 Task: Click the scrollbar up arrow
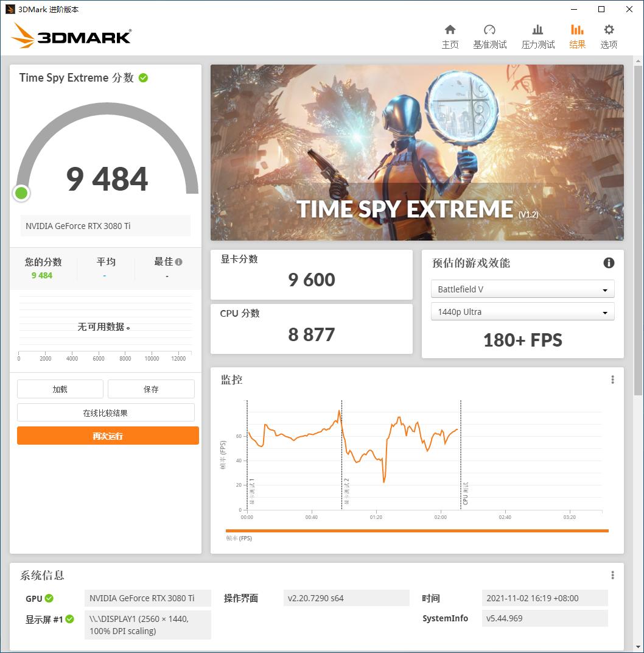[638, 61]
